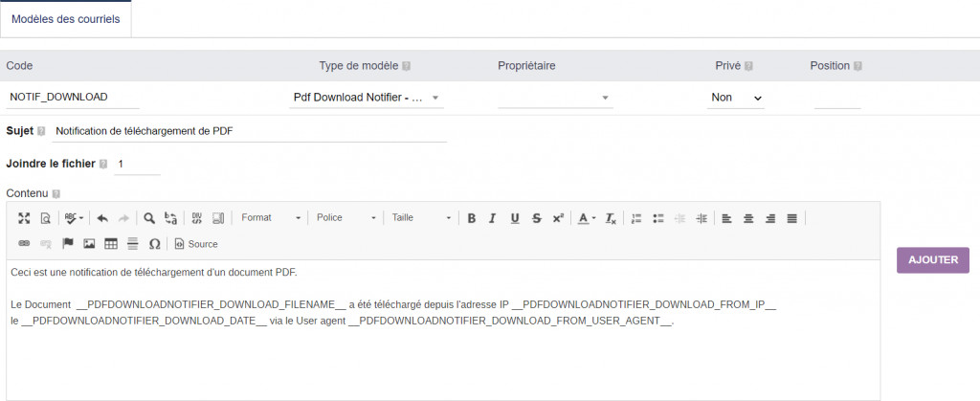Insert a horizontal line

(x=132, y=244)
